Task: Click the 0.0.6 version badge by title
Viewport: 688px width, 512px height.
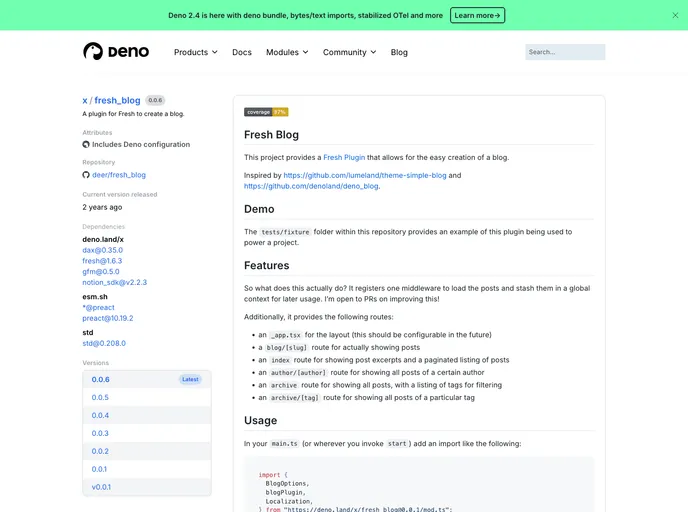Action: point(155,100)
